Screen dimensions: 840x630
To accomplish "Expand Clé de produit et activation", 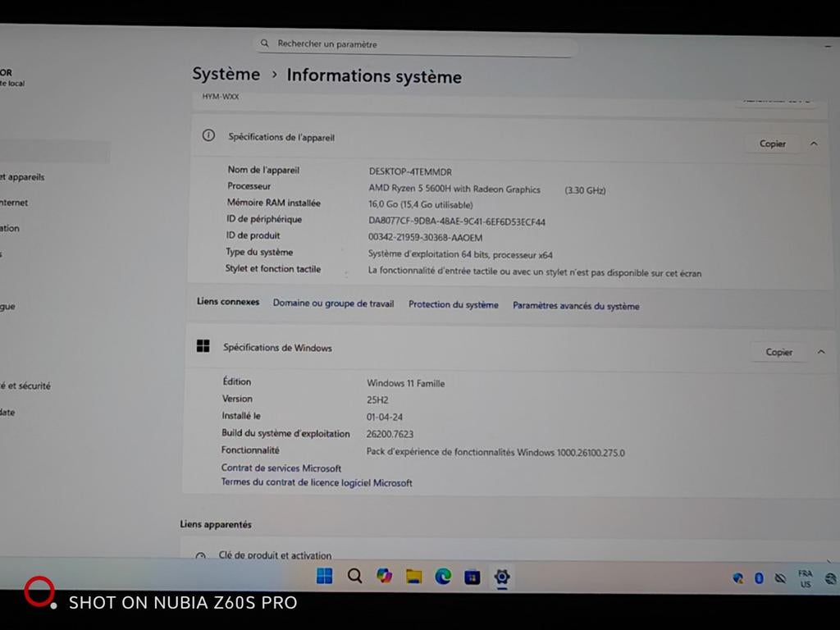I will tap(505, 555).
